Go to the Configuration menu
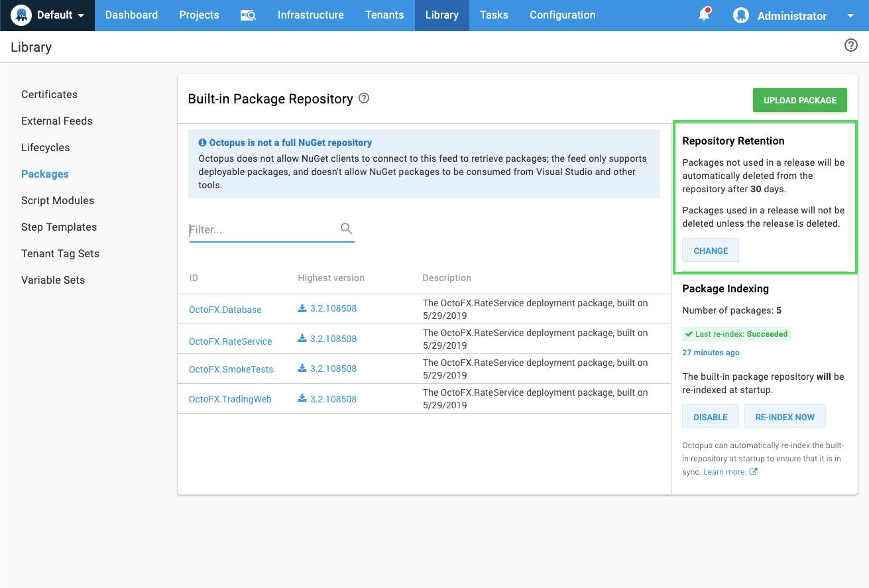Viewport: 869px width, 588px height. pos(562,15)
